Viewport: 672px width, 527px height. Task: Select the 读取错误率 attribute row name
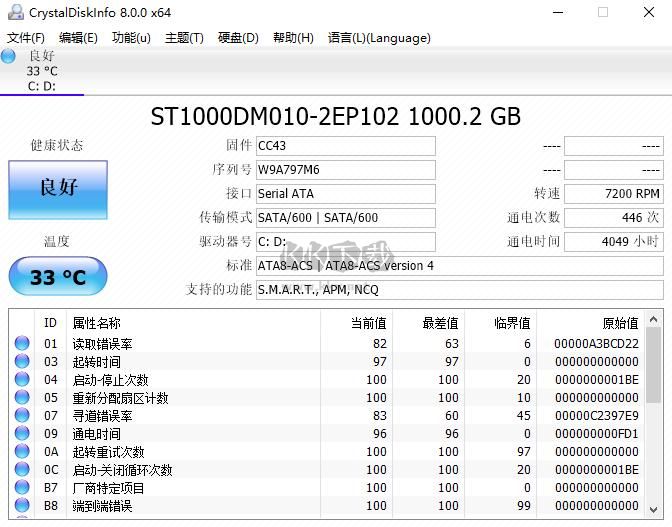[102, 344]
